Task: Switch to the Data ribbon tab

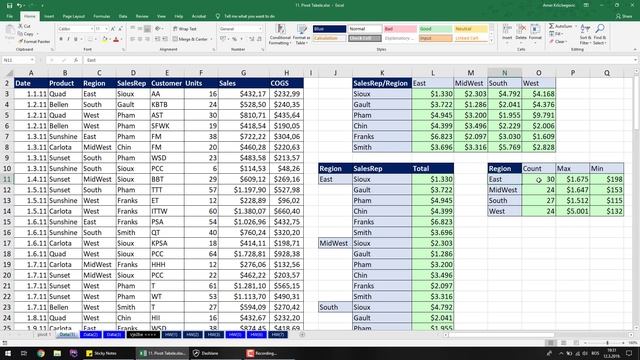Action: coord(123,16)
